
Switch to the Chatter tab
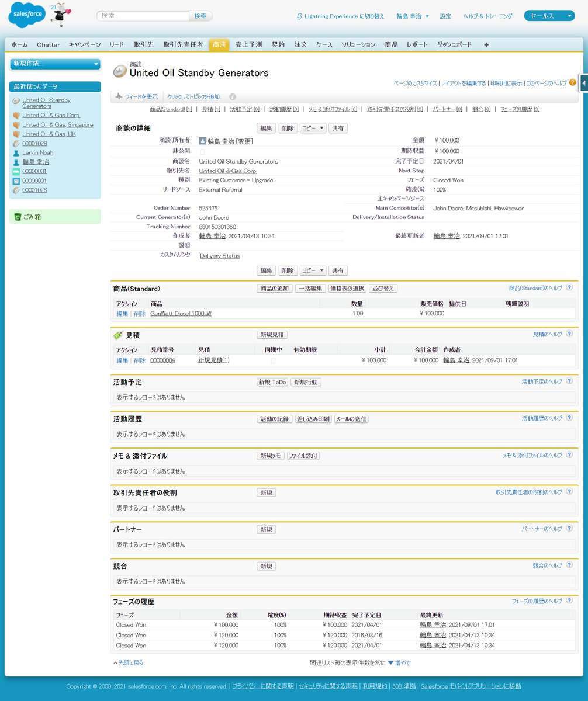(x=48, y=44)
